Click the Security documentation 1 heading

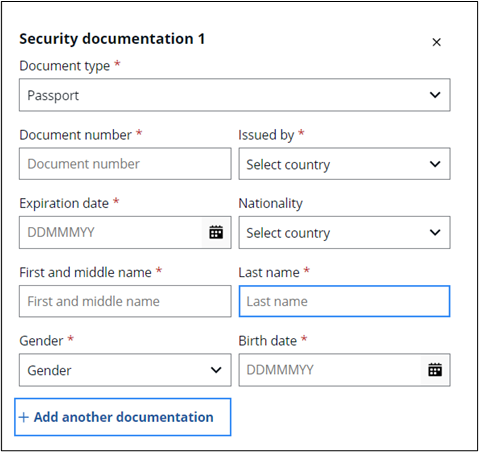[x=112, y=39]
